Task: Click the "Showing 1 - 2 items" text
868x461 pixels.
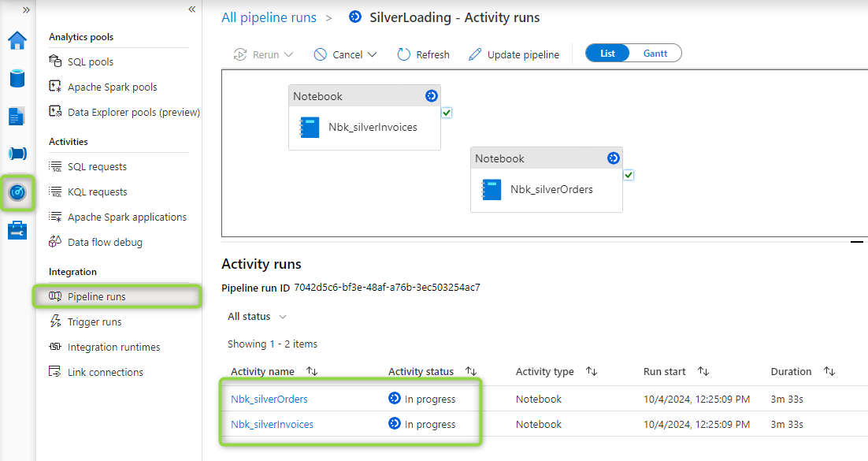Action: [x=273, y=344]
